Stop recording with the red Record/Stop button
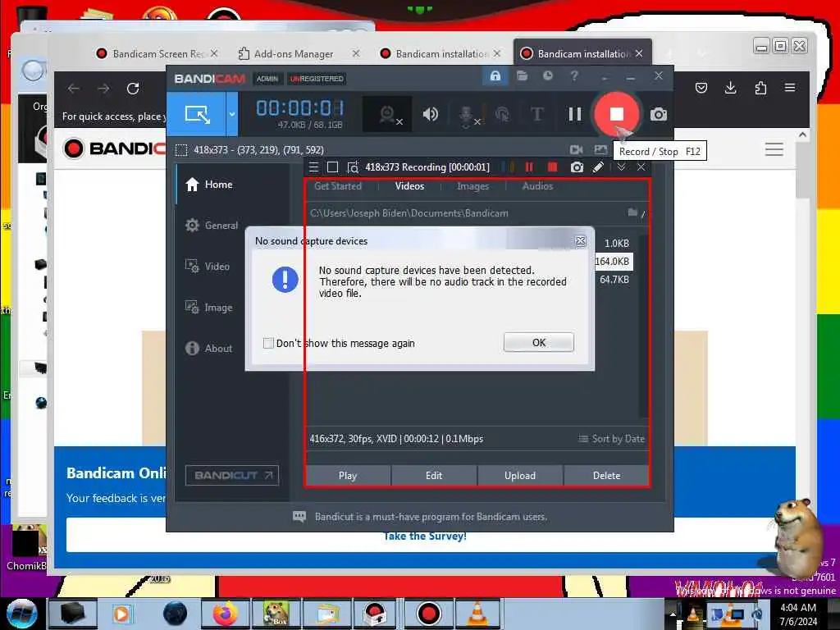 tap(617, 113)
